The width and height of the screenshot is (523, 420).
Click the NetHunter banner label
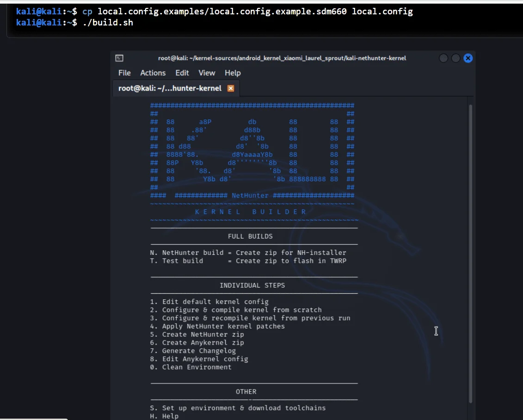tap(250, 196)
